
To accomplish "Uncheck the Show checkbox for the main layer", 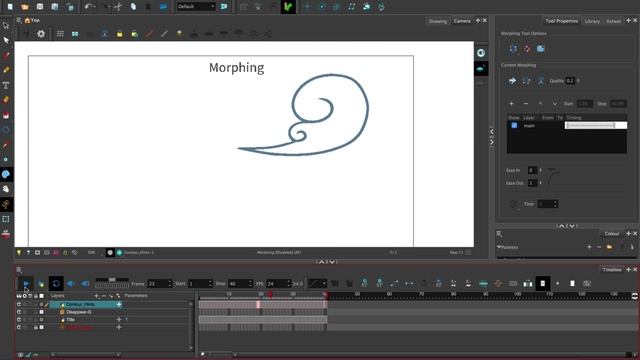I will pos(514,125).
